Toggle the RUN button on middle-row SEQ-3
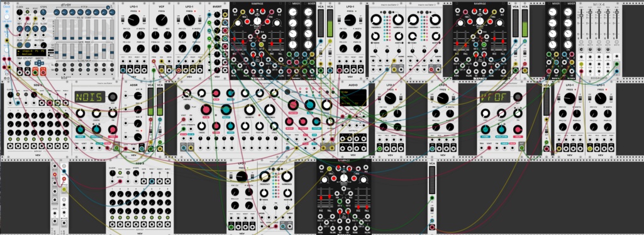This screenshot has width=644, height=235. 18,95
